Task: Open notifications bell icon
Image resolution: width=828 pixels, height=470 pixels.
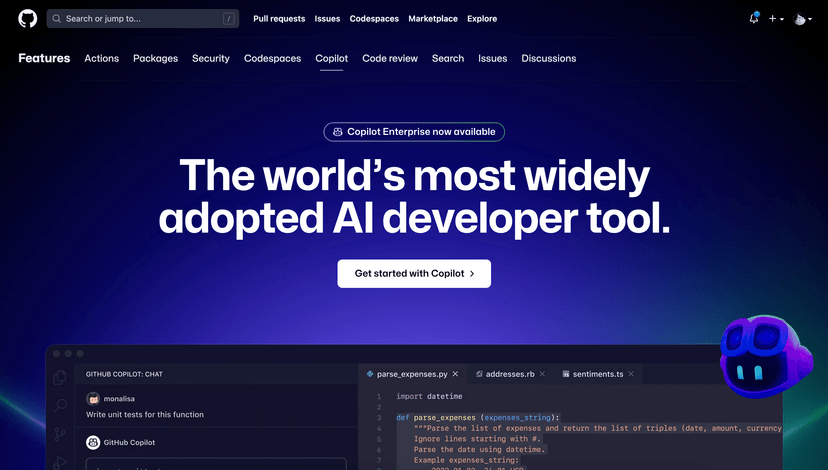Action: click(754, 18)
